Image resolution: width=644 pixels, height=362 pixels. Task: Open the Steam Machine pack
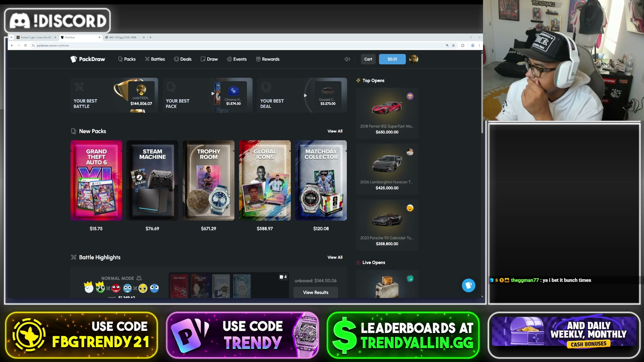(x=152, y=180)
